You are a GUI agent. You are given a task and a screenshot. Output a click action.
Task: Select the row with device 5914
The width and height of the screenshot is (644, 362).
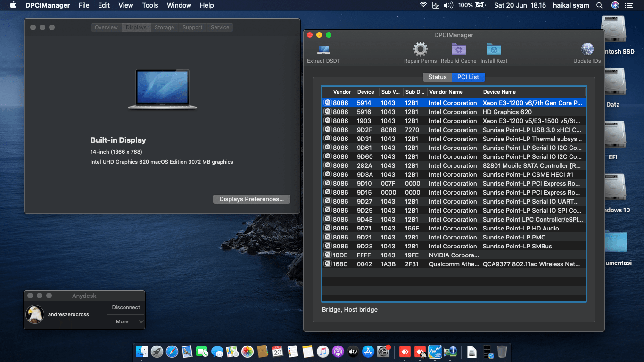tap(454, 103)
